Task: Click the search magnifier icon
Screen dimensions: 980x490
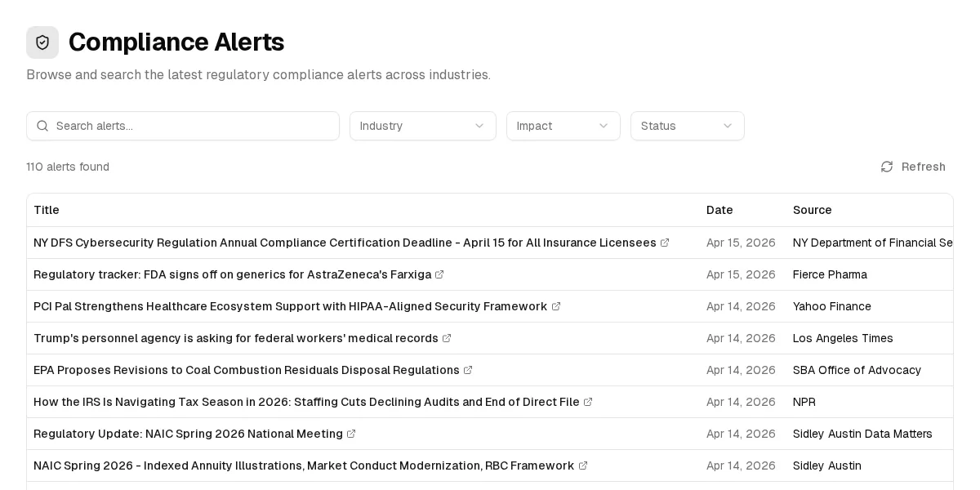Action: pyautogui.click(x=42, y=126)
